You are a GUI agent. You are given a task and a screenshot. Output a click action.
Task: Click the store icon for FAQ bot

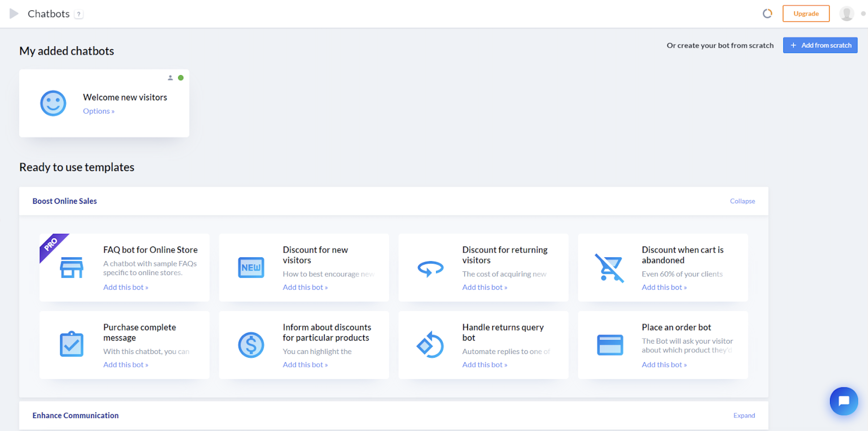[72, 267]
